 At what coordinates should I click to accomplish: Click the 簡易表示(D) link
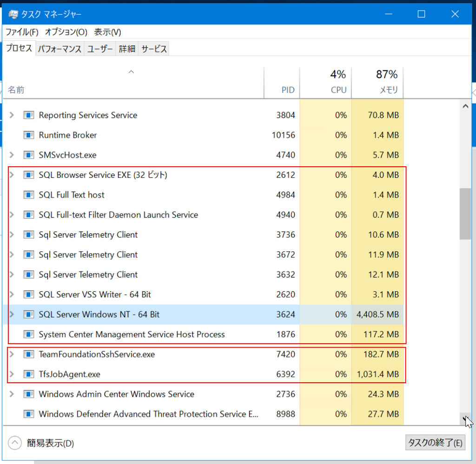[50, 444]
